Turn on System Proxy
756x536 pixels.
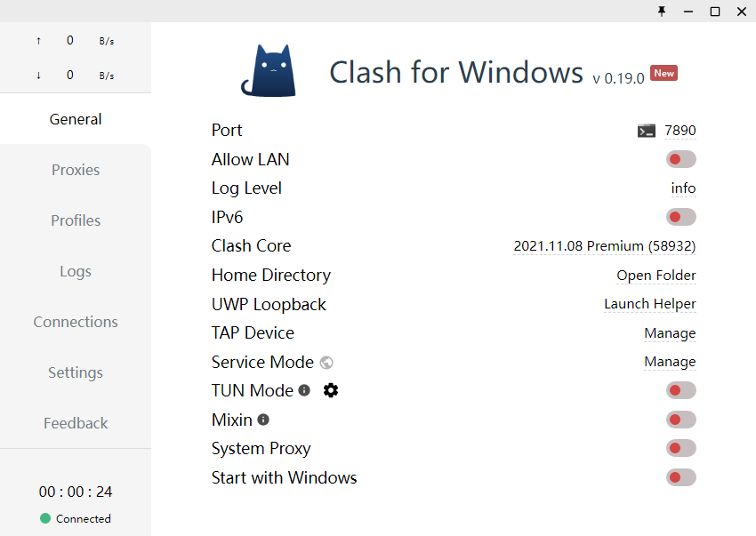point(680,448)
